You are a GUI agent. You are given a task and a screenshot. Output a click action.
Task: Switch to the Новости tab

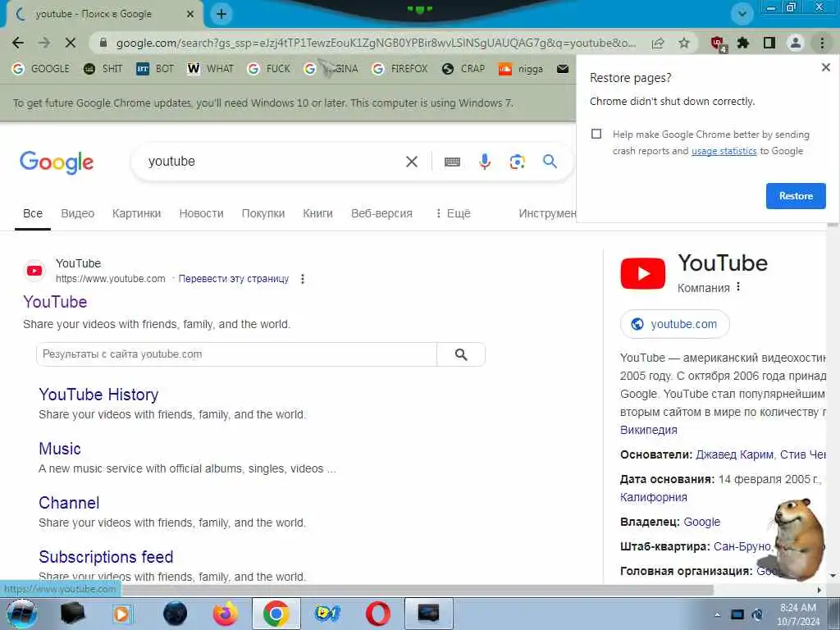click(x=202, y=214)
